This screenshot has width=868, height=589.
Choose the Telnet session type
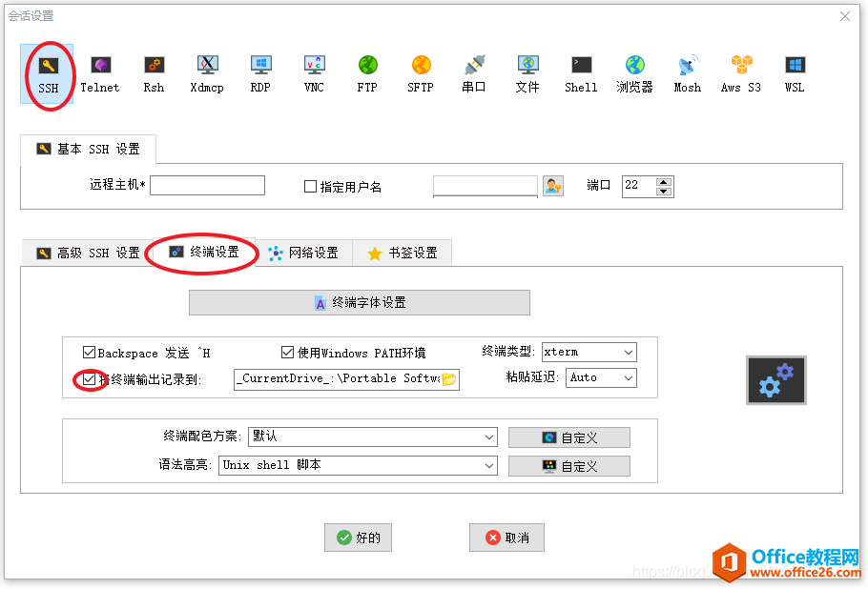99,74
